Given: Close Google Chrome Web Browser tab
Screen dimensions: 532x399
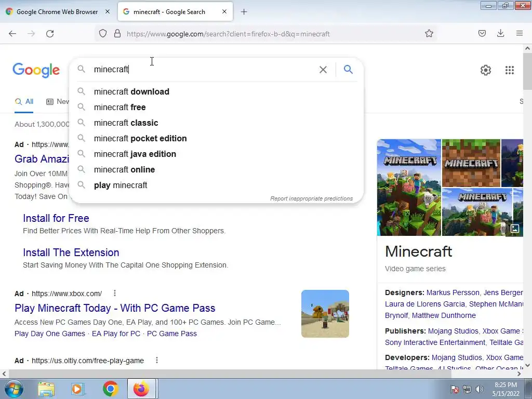Looking at the screenshot, I should (108, 11).
